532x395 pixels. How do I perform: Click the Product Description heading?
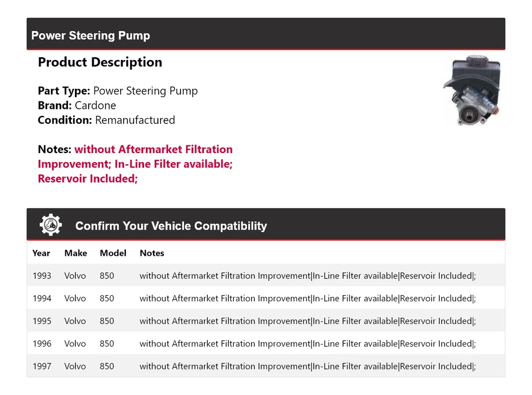coord(100,62)
